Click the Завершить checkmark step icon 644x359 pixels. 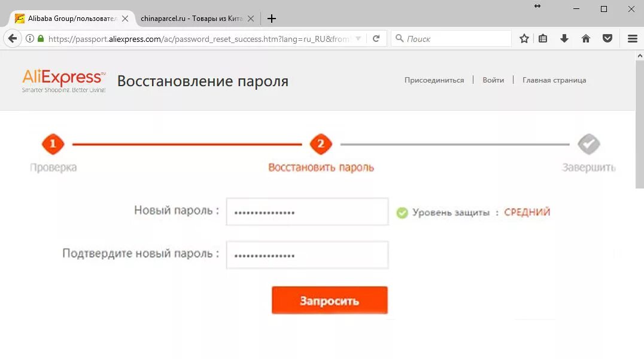[588, 144]
